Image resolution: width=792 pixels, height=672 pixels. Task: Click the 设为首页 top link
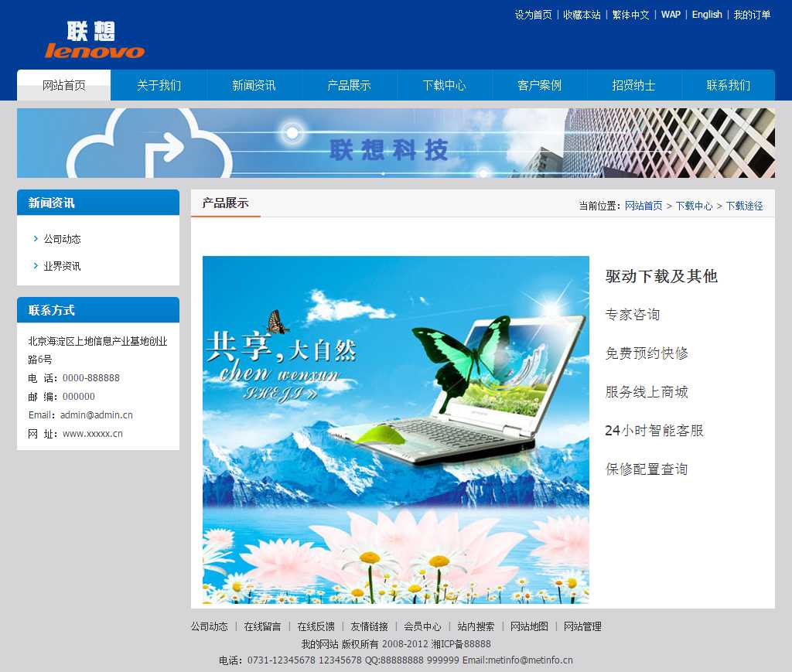coord(533,15)
